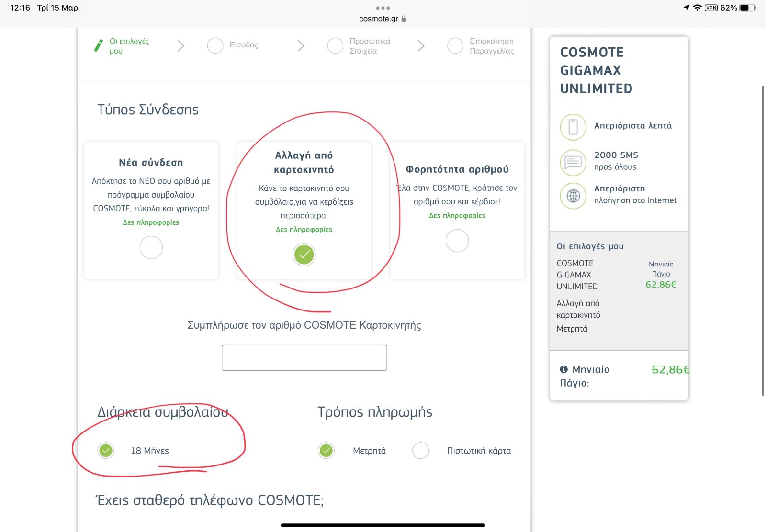This screenshot has height=532, width=766.
Task: Select the Φορητότητα αριθμού radio button
Action: [x=457, y=241]
